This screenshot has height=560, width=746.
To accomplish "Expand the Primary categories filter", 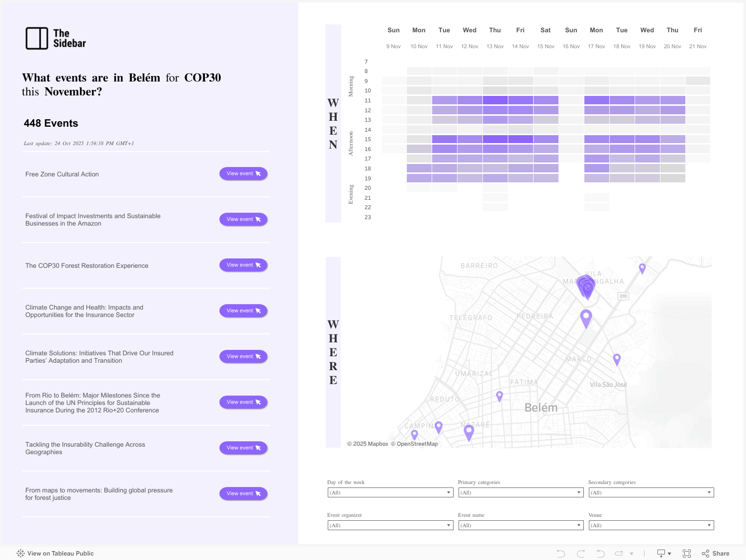I will pos(520,492).
